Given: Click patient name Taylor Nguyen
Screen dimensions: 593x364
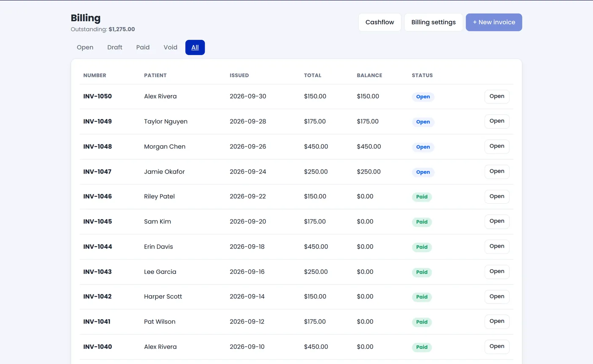Looking at the screenshot, I should (166, 121).
